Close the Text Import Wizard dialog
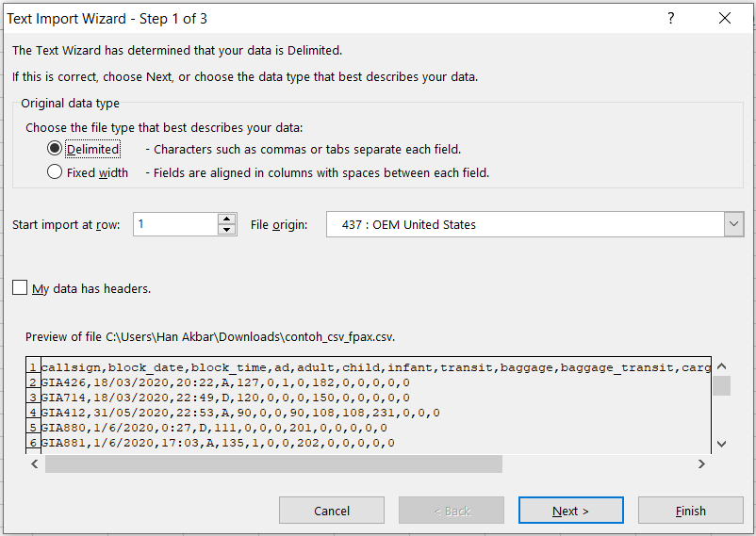The image size is (756, 536). [725, 19]
